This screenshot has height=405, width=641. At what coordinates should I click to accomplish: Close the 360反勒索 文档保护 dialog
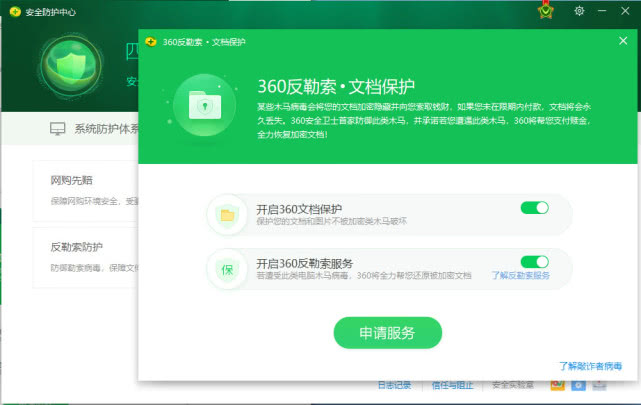tap(623, 41)
